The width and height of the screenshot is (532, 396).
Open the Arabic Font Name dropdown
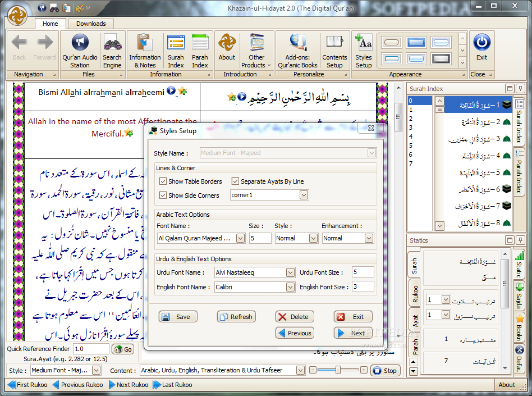tap(240, 238)
